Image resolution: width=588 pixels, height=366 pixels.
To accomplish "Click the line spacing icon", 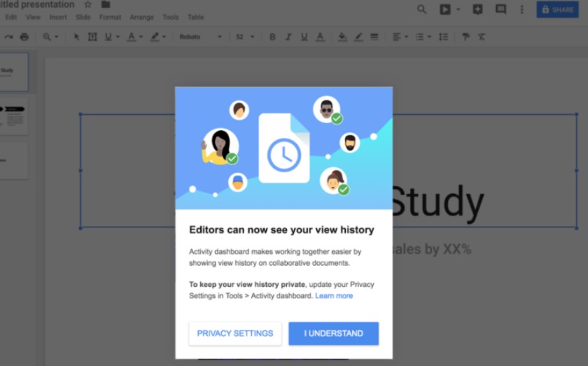I will (443, 37).
